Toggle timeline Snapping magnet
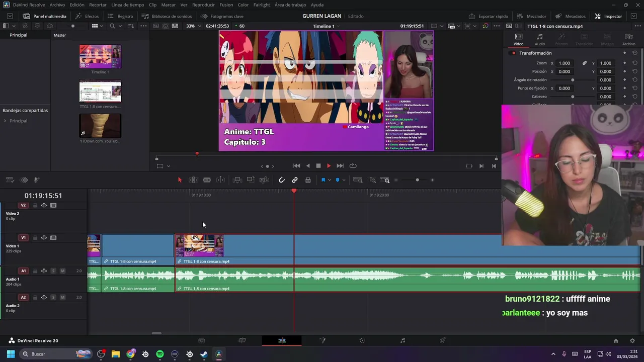 click(282, 180)
